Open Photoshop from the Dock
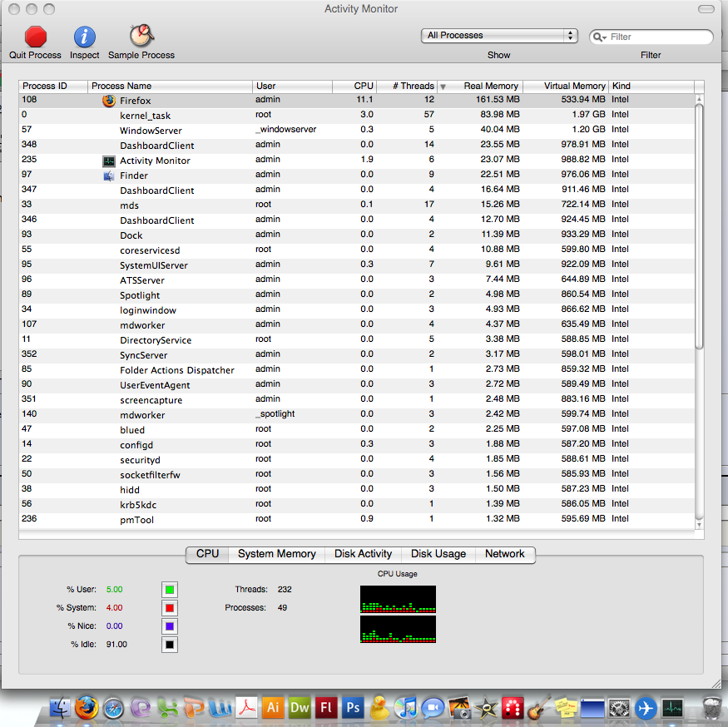 (x=353, y=708)
